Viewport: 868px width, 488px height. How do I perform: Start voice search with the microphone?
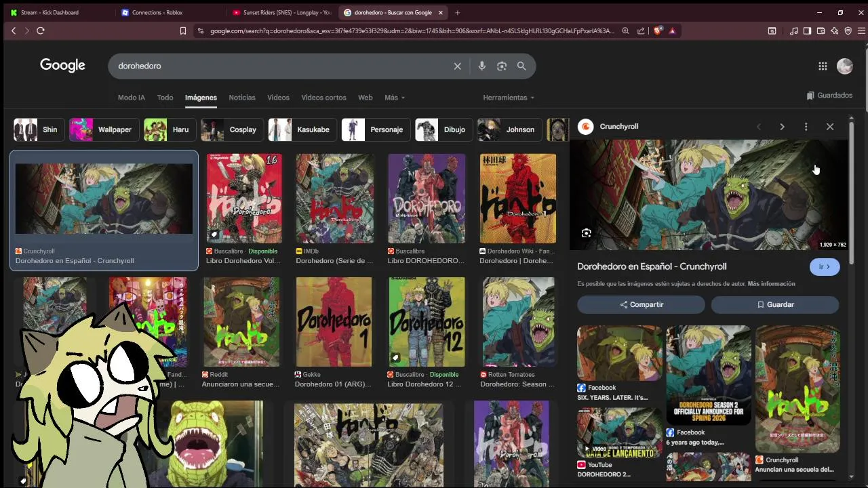pyautogui.click(x=481, y=66)
